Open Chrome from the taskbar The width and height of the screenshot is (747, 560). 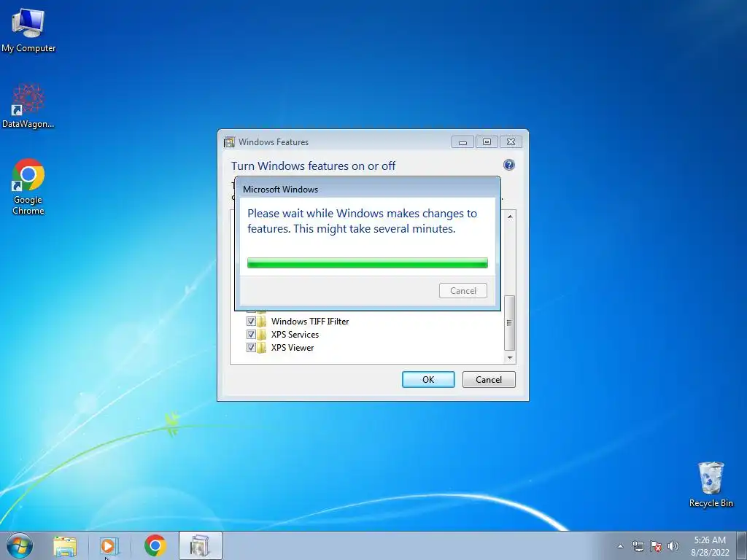pyautogui.click(x=155, y=545)
